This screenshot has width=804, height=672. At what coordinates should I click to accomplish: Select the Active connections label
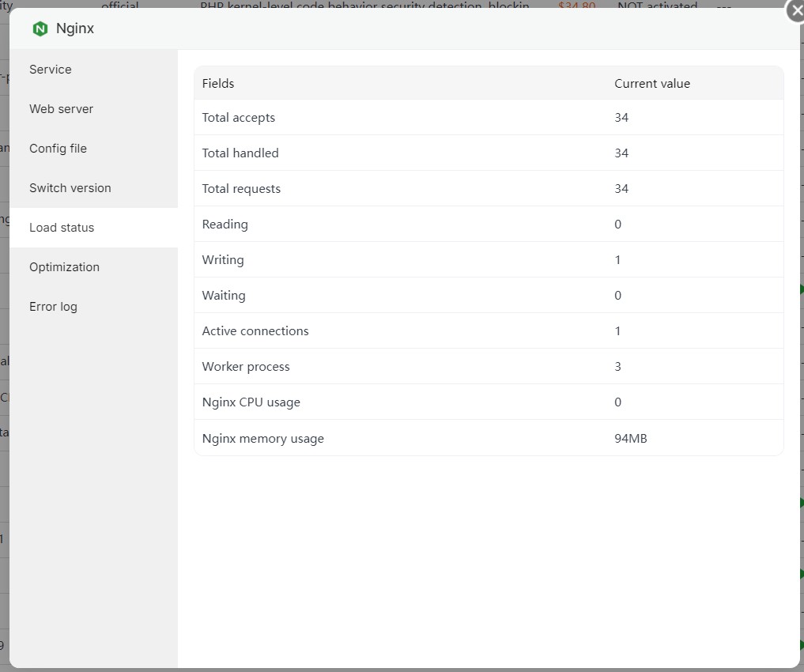(255, 330)
